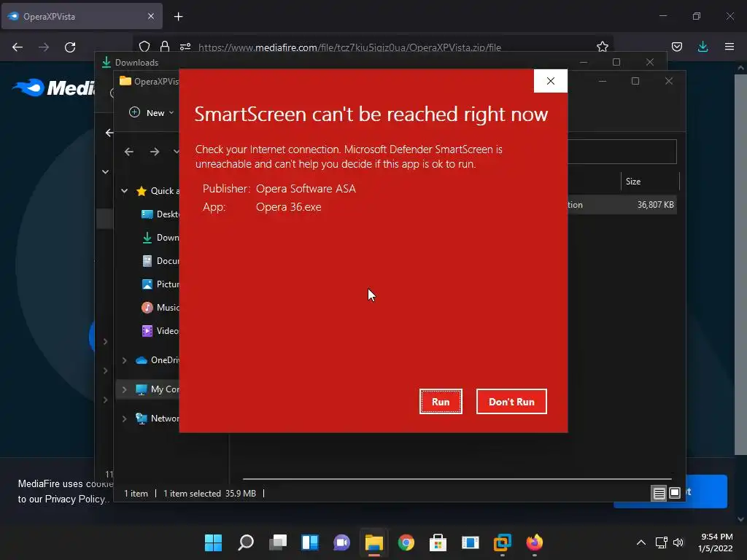Launch Google Chrome from taskbar
The height and width of the screenshot is (560, 747).
click(406, 542)
